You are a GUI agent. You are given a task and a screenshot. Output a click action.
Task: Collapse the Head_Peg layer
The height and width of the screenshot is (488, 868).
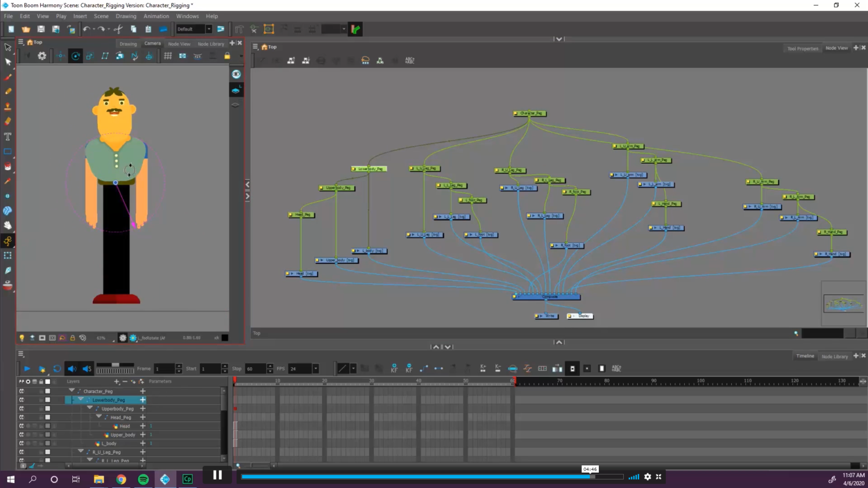[x=99, y=417]
